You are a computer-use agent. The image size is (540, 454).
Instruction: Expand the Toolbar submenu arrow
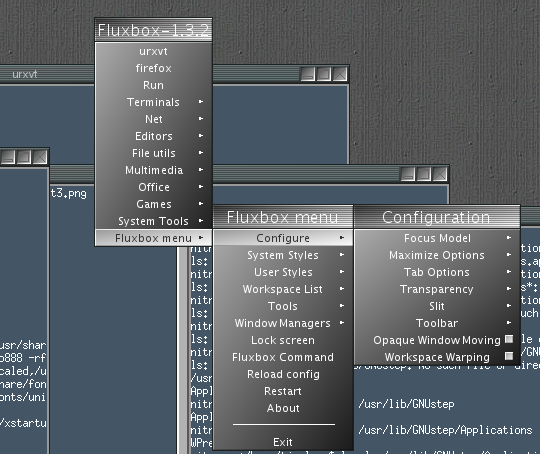click(x=509, y=323)
